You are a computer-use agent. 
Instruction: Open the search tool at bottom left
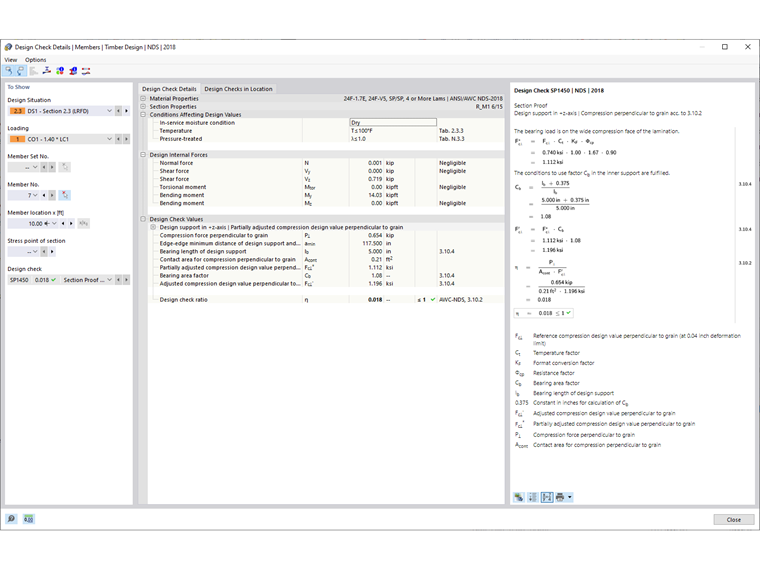pyautogui.click(x=11, y=519)
